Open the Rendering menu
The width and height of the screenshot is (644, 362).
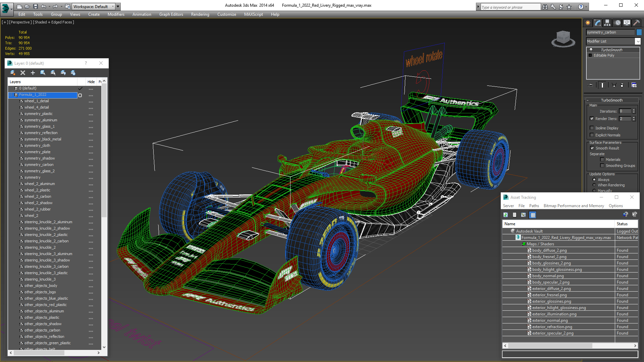[x=200, y=14]
